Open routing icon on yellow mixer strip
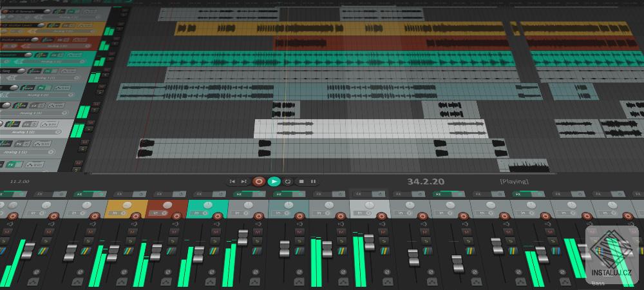 128,250
